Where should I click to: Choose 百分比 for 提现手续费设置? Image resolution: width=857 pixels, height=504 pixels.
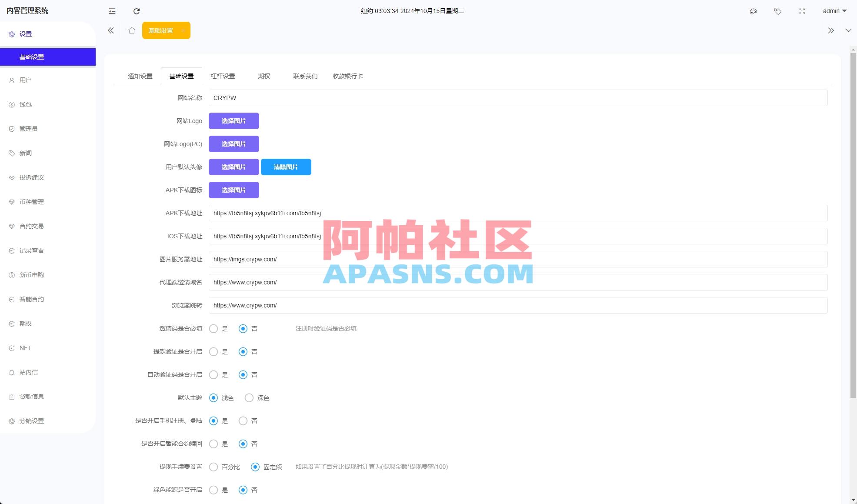pyautogui.click(x=213, y=467)
